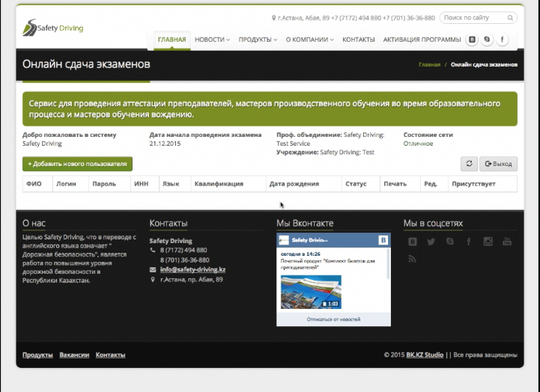Go to the Главная tab
This screenshot has width=540, height=392.
(172, 40)
